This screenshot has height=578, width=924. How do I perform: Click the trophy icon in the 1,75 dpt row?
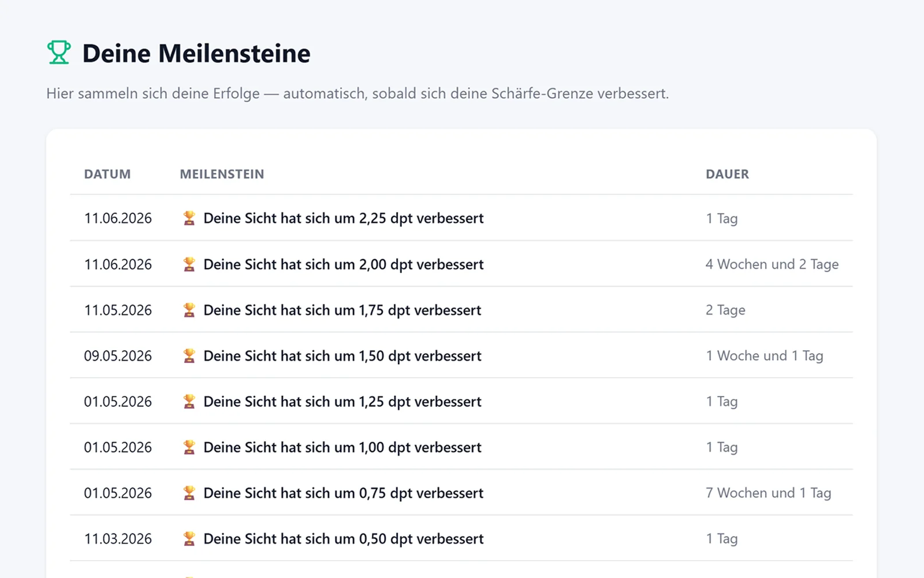(189, 310)
